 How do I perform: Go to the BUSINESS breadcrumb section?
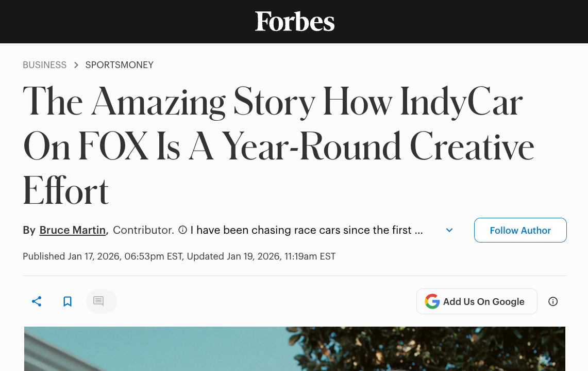click(45, 65)
